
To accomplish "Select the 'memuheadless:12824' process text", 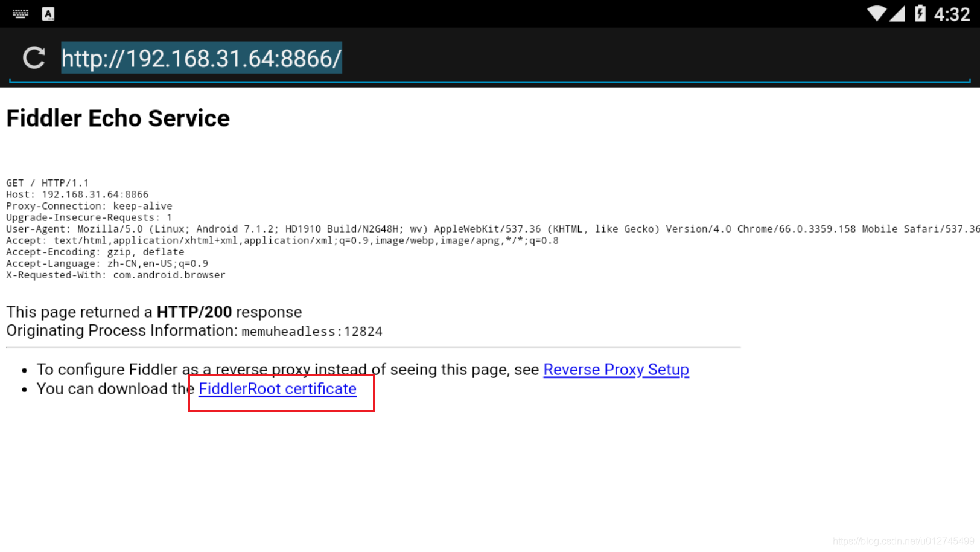I will [x=312, y=332].
